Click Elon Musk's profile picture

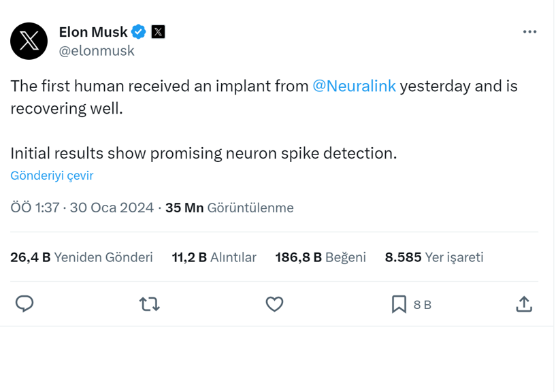[x=30, y=41]
